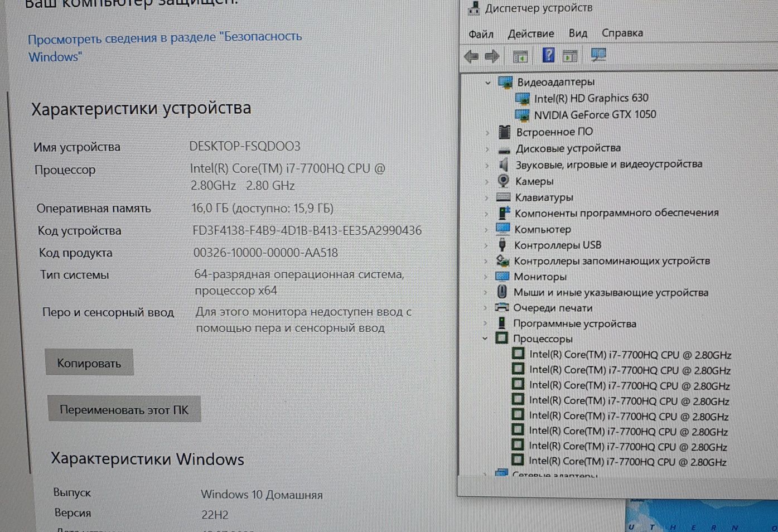This screenshot has width=778, height=532.
Task: Click the device ID FD3F4138-F4B9-4D1B-B413-EE35A2990436
Action: click(307, 230)
